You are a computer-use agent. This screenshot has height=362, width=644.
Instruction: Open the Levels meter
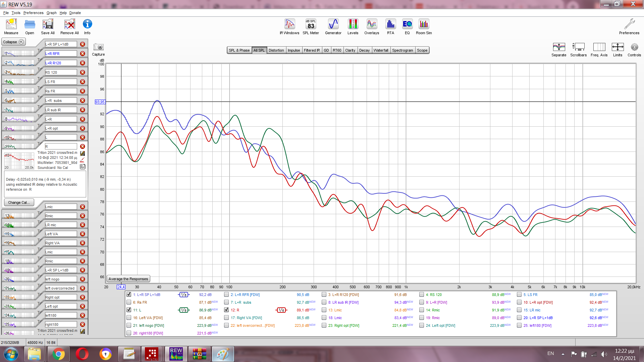coord(353,26)
